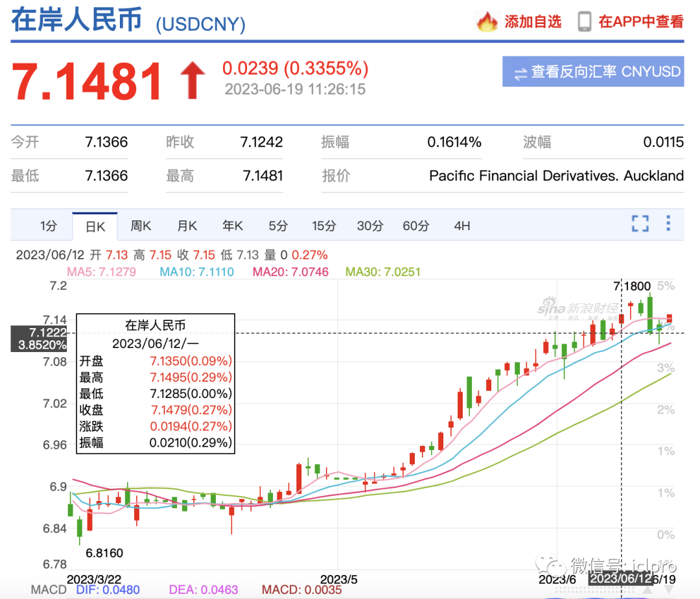
Task: Switch to the 1分 chart tab
Action: coord(49,226)
